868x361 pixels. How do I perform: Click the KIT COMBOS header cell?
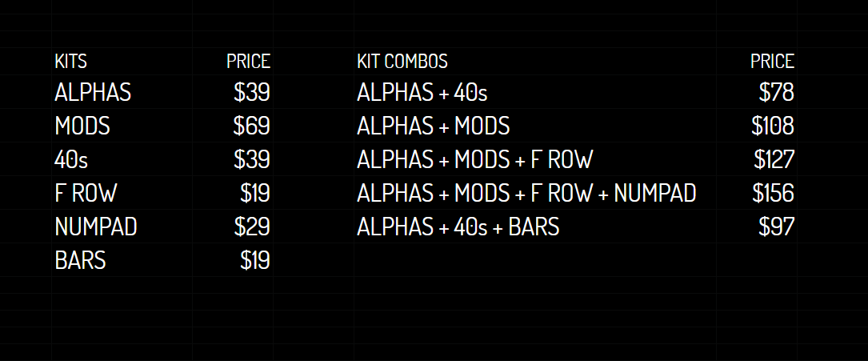pos(402,61)
